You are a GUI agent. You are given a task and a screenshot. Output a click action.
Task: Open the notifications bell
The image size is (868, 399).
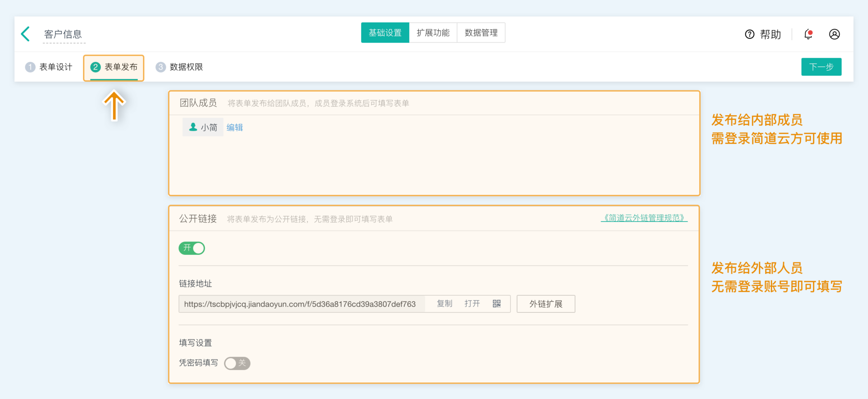pos(808,34)
